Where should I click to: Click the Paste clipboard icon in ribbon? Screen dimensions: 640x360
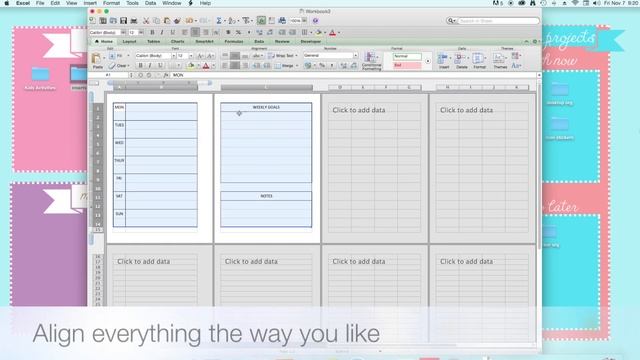click(97, 58)
